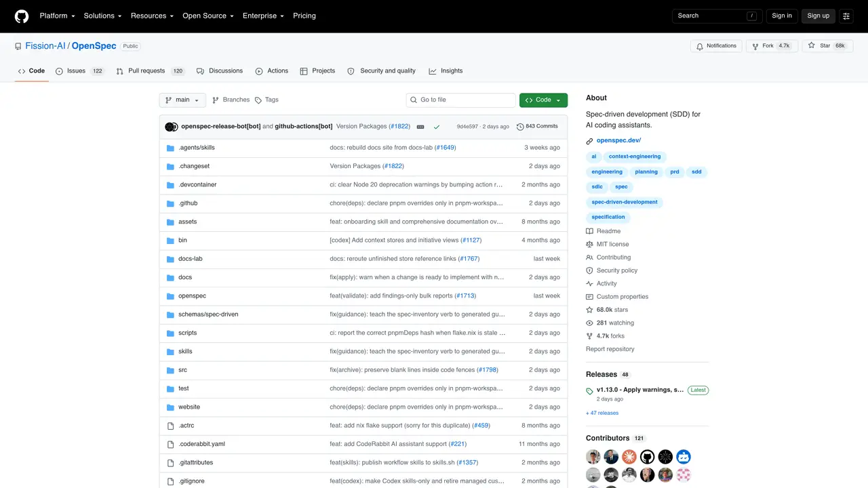Click the first contributor avatar

click(x=593, y=457)
